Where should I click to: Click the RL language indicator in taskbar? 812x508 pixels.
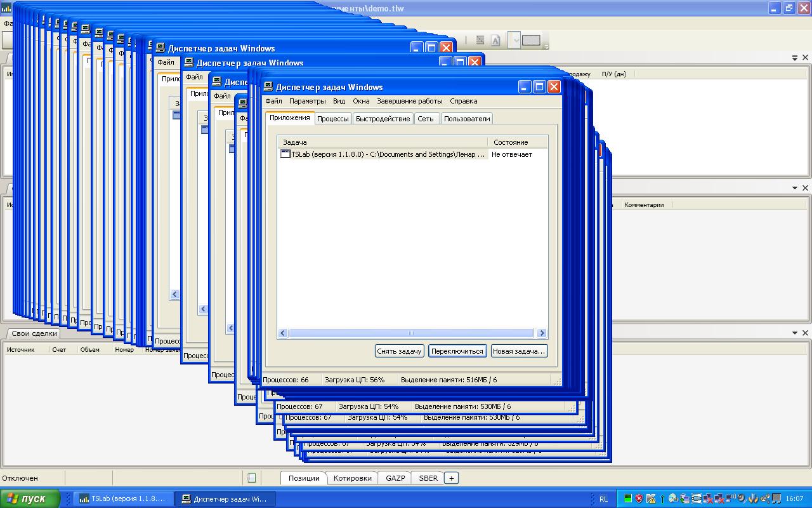(x=603, y=499)
